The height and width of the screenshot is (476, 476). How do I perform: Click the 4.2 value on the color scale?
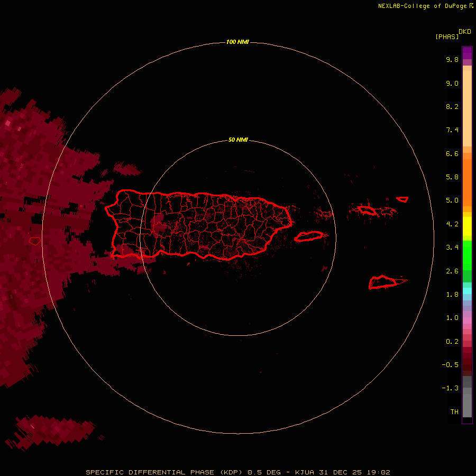click(452, 224)
